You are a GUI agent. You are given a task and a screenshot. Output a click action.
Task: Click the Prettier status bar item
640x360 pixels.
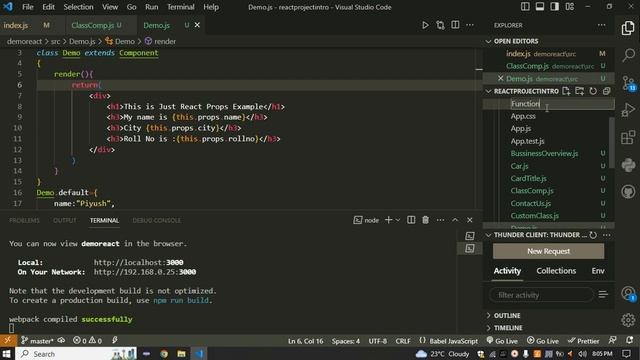point(584,341)
